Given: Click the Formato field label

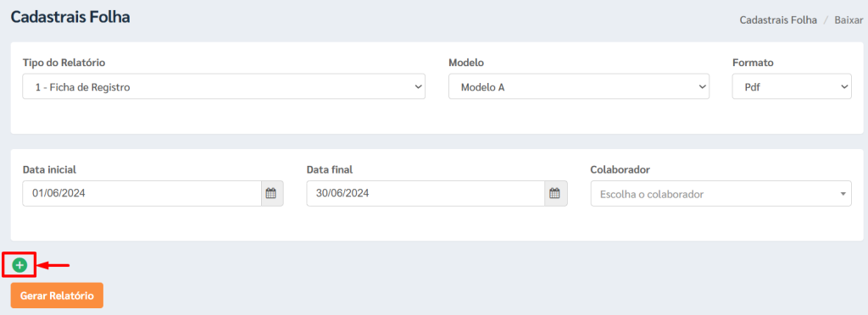Looking at the screenshot, I should [x=753, y=63].
